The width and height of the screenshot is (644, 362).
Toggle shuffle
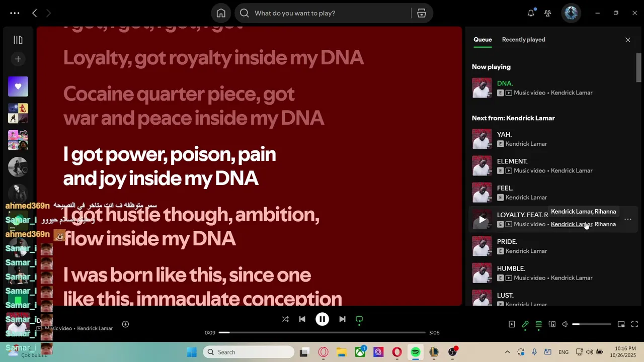[x=285, y=319]
